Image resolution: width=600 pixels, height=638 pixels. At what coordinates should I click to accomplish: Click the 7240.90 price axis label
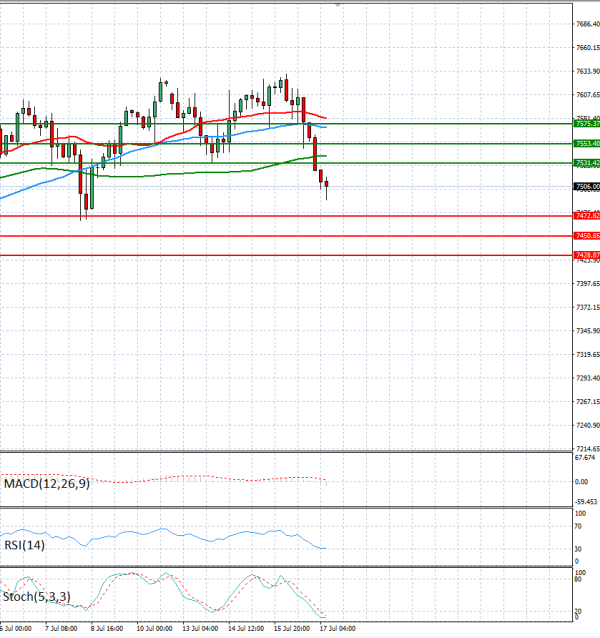coord(588,426)
